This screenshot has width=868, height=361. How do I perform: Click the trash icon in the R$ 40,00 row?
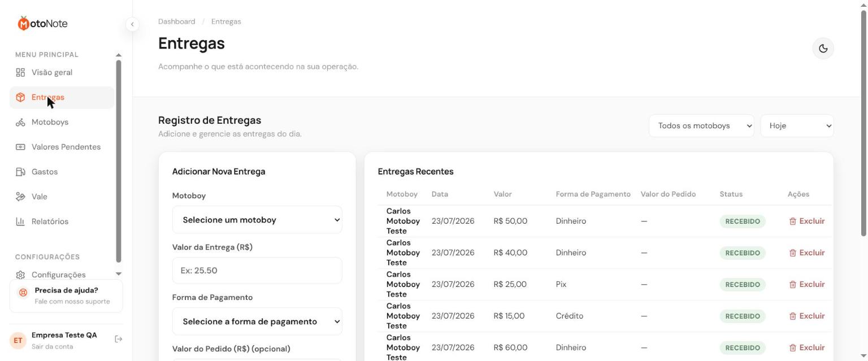[792, 253]
